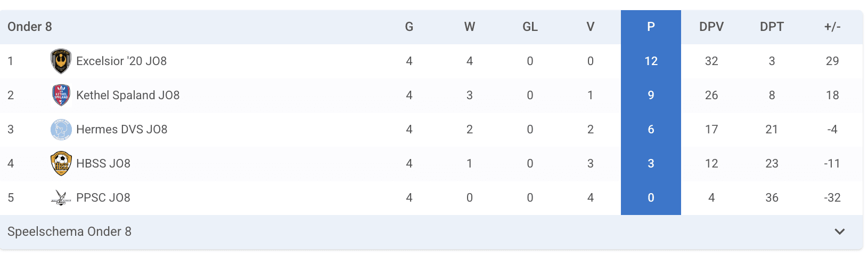This screenshot has height=255, width=868.
Task: Click the DPV column header
Action: pos(711,27)
